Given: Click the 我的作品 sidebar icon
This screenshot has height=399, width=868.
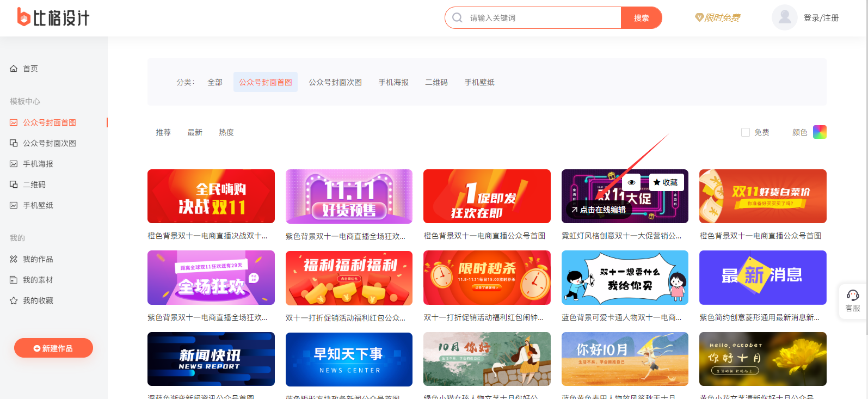Looking at the screenshot, I should pos(14,259).
